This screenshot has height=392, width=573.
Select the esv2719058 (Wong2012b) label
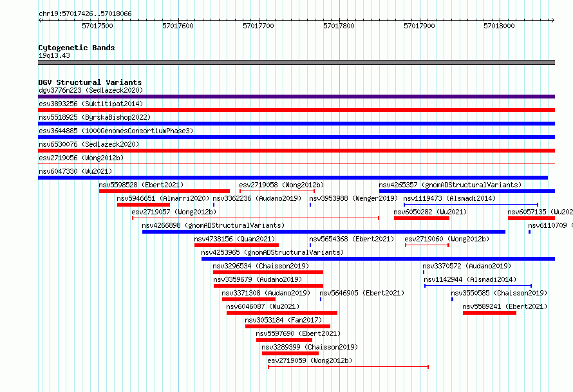[281, 185]
